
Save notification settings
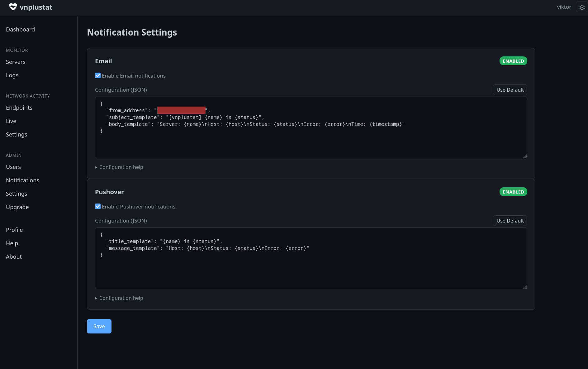point(99,326)
